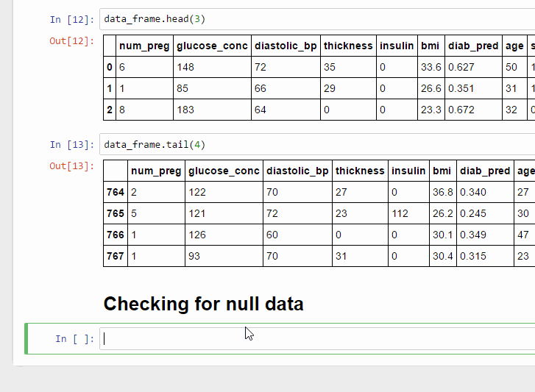Click insulin value 112 in row 765
The height and width of the screenshot is (392, 535).
[400, 213]
